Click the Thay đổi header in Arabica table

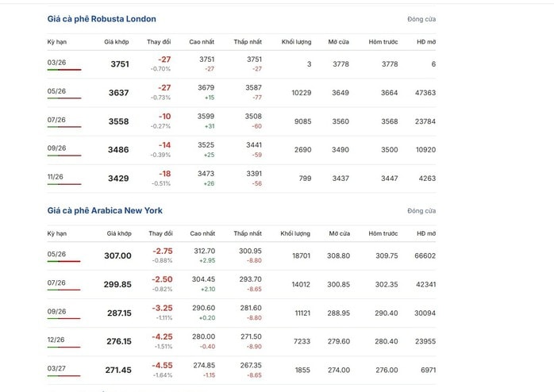(x=160, y=233)
